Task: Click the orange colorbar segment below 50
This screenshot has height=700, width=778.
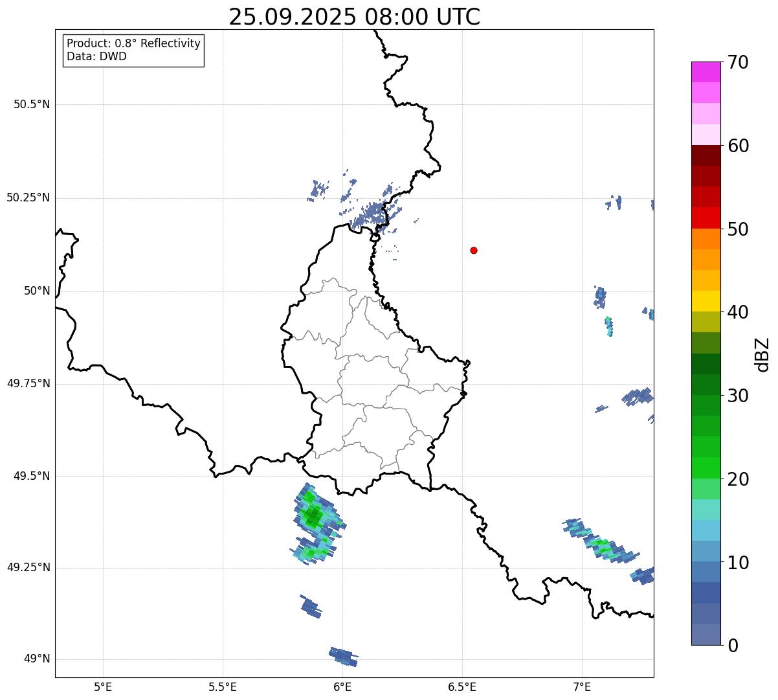Action: point(706,239)
